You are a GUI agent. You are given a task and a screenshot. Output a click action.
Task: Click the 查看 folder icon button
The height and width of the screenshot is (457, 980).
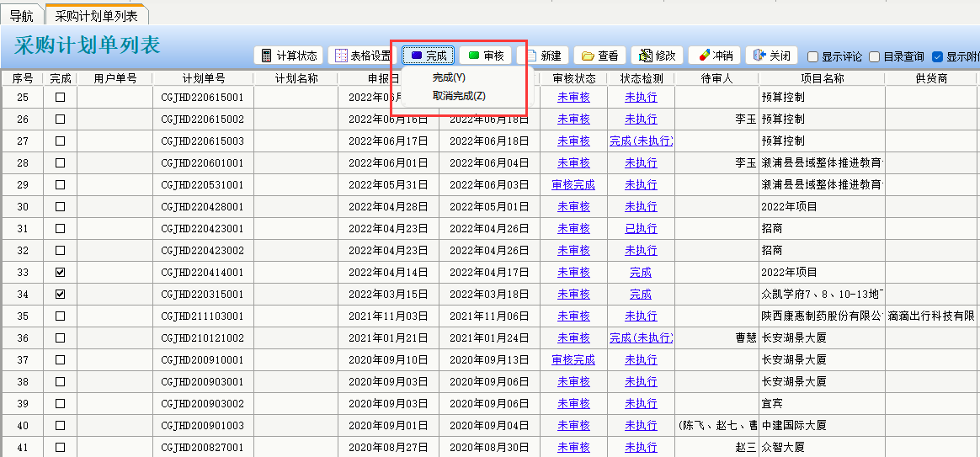[x=599, y=56]
